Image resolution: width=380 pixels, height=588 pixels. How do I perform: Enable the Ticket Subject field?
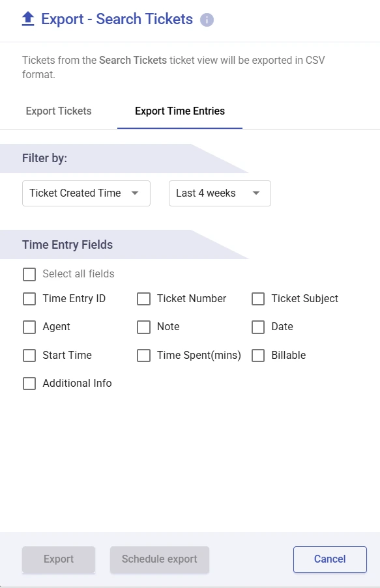(258, 298)
